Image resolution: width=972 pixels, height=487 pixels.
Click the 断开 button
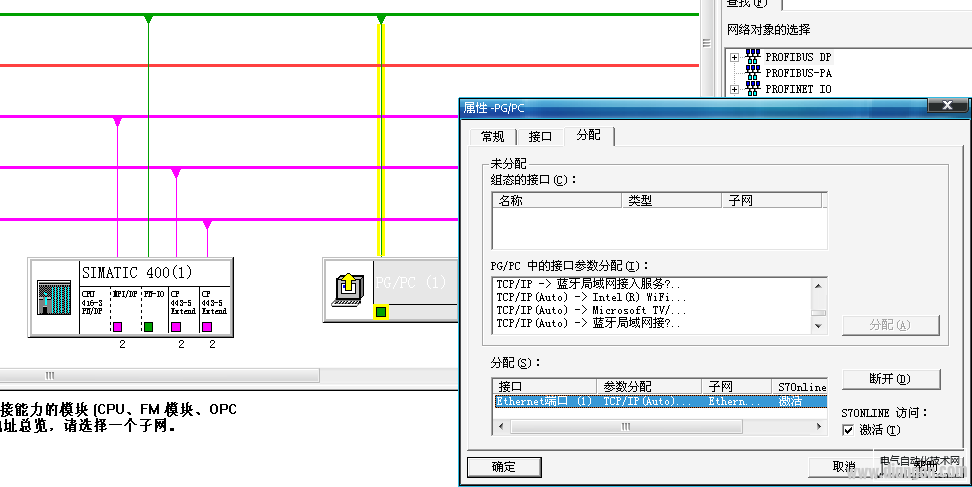890,379
